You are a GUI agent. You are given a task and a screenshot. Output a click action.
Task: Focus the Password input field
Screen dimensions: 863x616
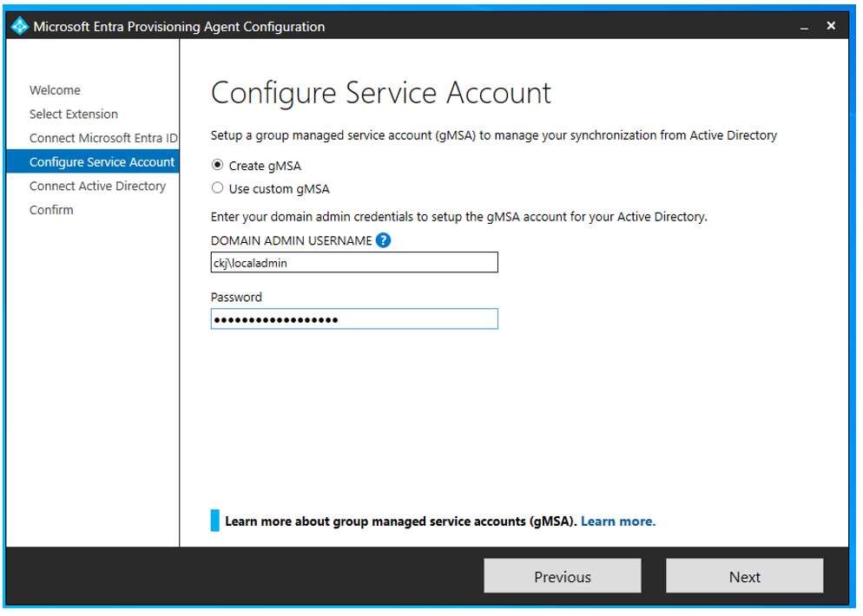[x=354, y=319]
